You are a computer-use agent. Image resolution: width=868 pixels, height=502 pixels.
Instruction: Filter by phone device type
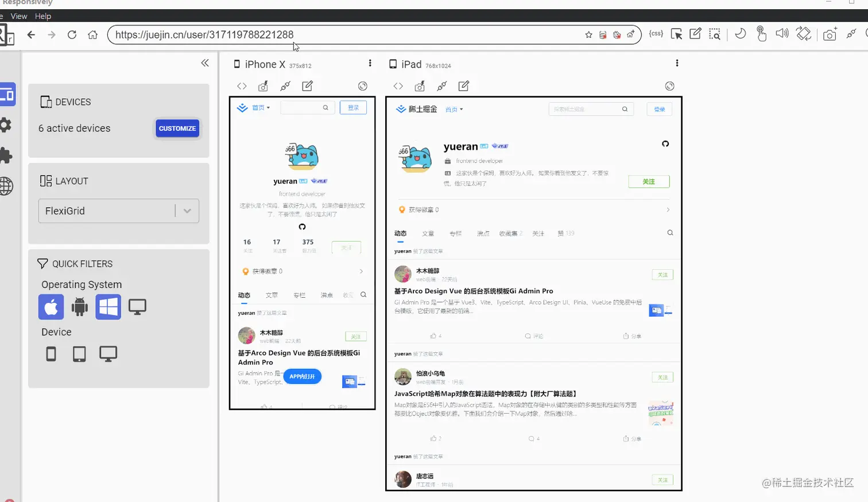[51, 354]
